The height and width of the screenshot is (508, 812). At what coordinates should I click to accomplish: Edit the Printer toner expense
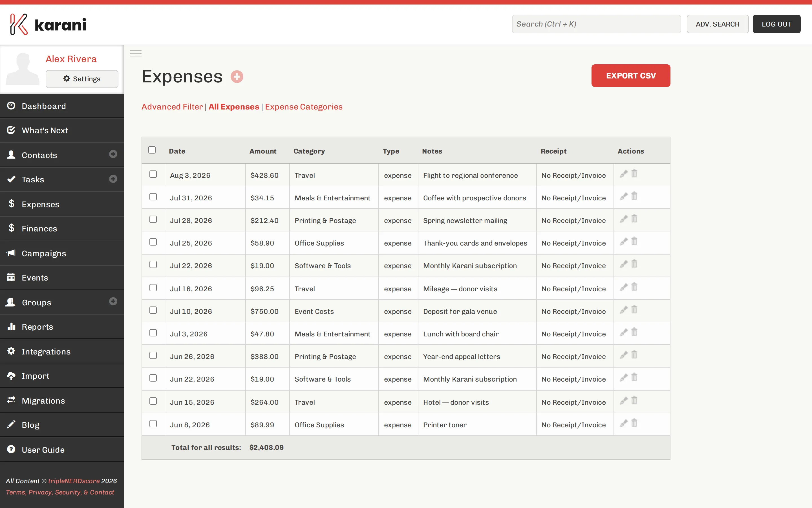click(x=623, y=423)
